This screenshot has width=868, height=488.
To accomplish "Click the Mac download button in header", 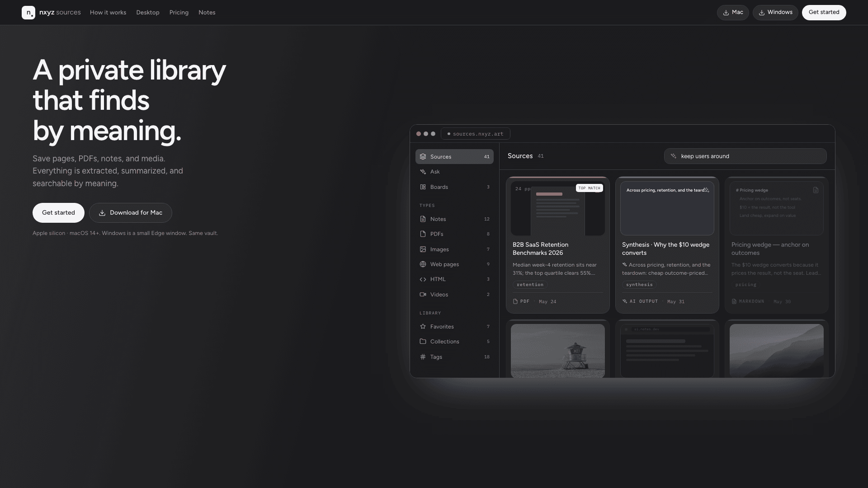I will click(x=733, y=13).
